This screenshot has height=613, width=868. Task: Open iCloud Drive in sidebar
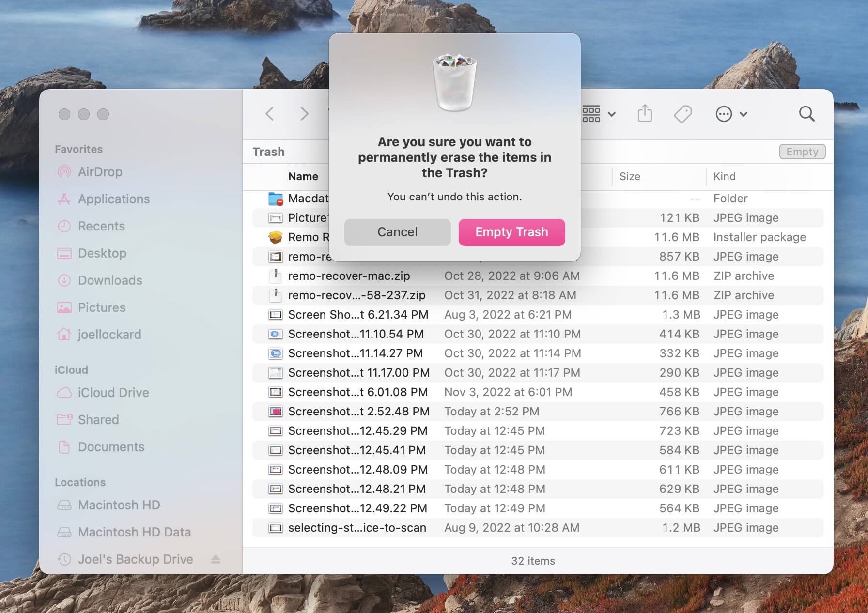[x=113, y=393]
